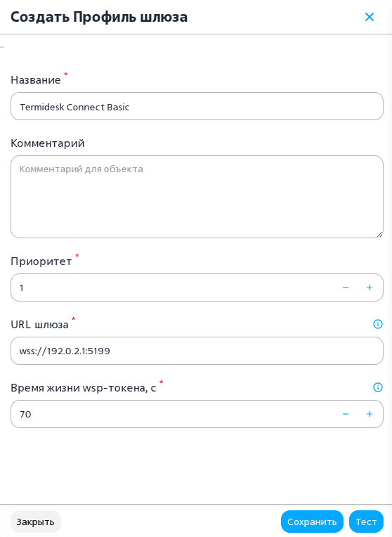
Task: Click the Название field containing Termidesk Connect Basic
Action: [197, 106]
